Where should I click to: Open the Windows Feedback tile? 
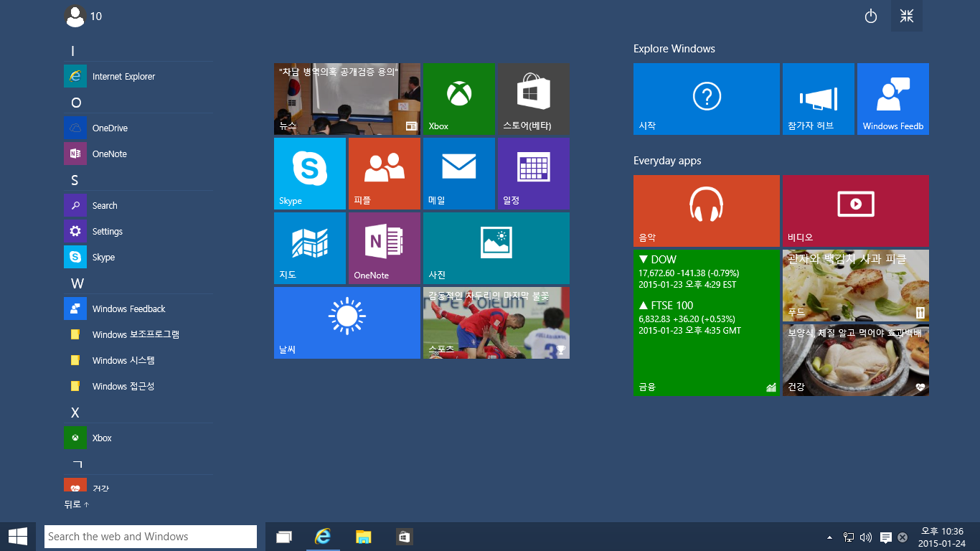[893, 99]
